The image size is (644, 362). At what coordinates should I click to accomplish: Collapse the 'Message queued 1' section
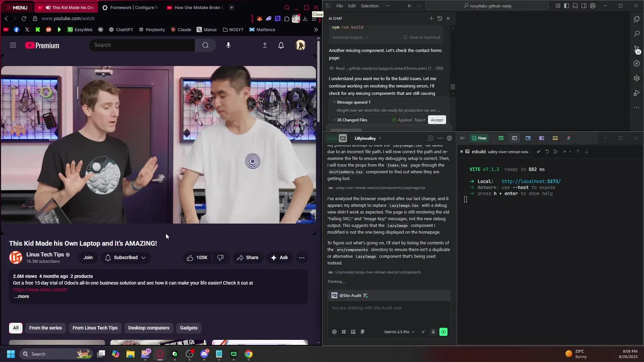tap(352, 102)
